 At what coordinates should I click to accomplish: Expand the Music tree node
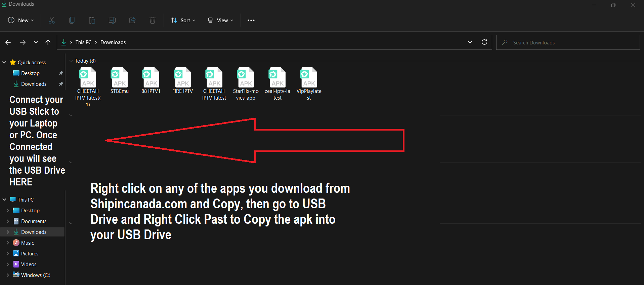(8, 243)
